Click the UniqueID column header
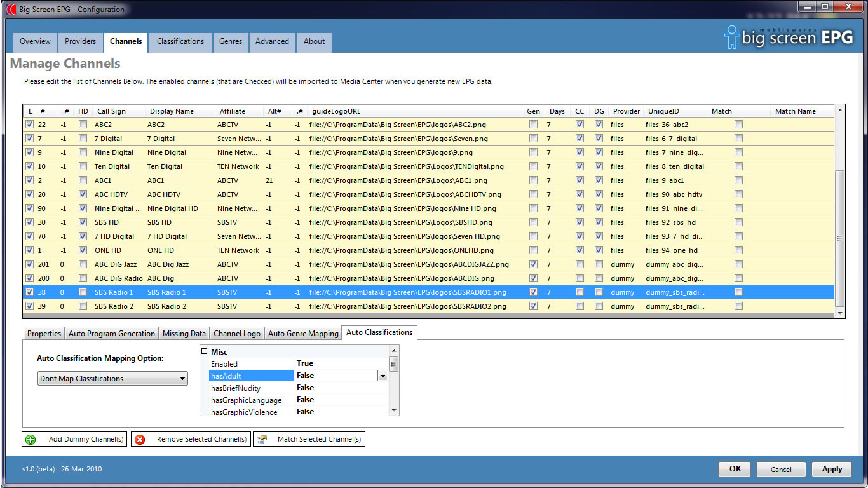 pos(663,111)
